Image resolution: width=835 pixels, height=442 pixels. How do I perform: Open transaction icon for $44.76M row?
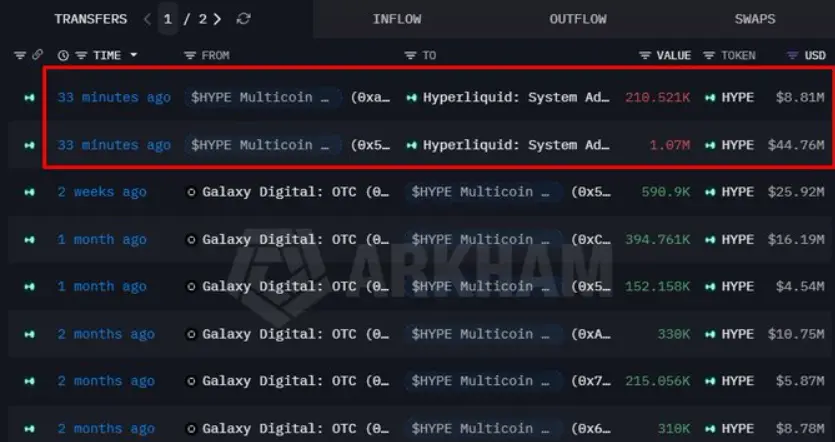tap(29, 145)
